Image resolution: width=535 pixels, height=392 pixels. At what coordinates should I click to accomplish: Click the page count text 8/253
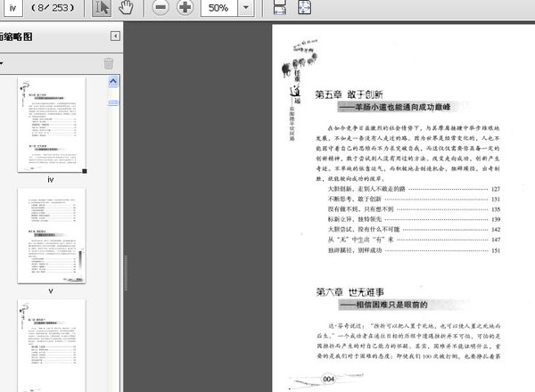point(53,7)
